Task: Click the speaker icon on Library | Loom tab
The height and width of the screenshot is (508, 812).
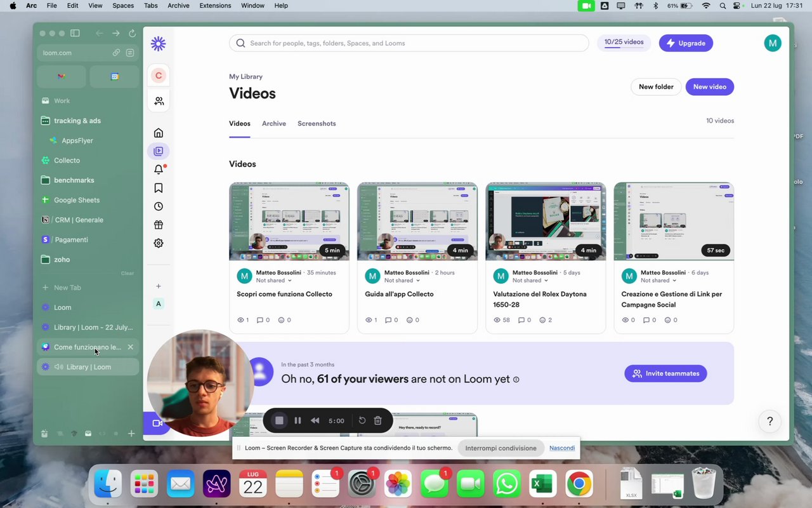Action: coord(58,367)
